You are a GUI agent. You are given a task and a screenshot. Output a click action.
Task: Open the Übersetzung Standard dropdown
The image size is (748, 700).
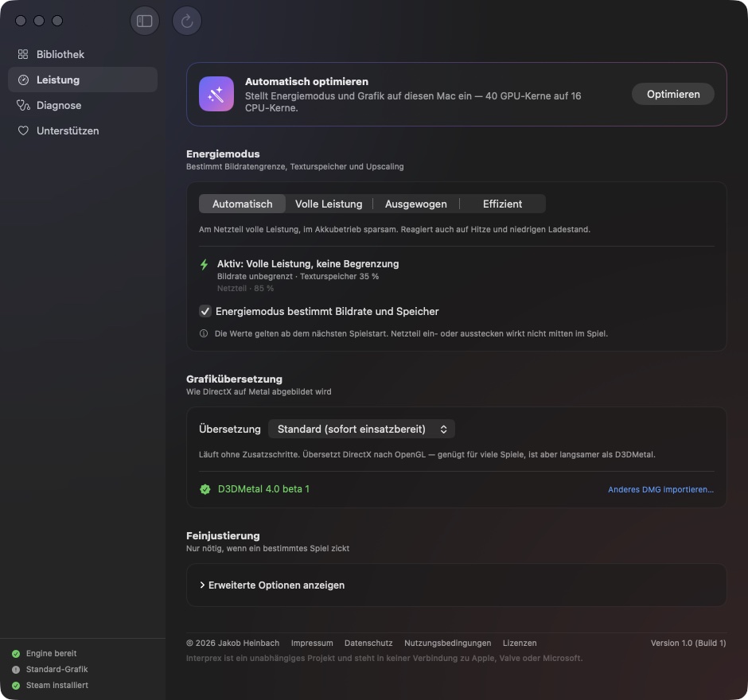361,430
